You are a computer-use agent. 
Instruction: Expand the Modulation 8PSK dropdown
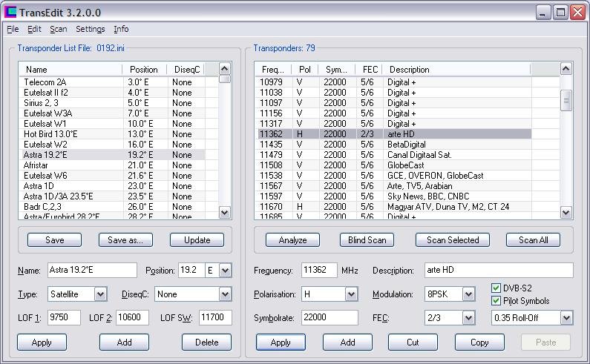pos(468,294)
